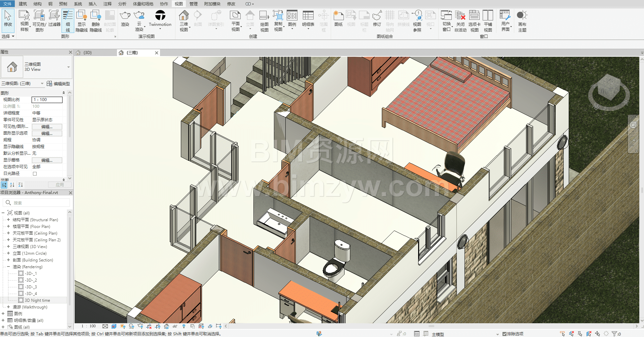
Task: Click the 视图比例 1:100 input field
Action: tap(47, 100)
